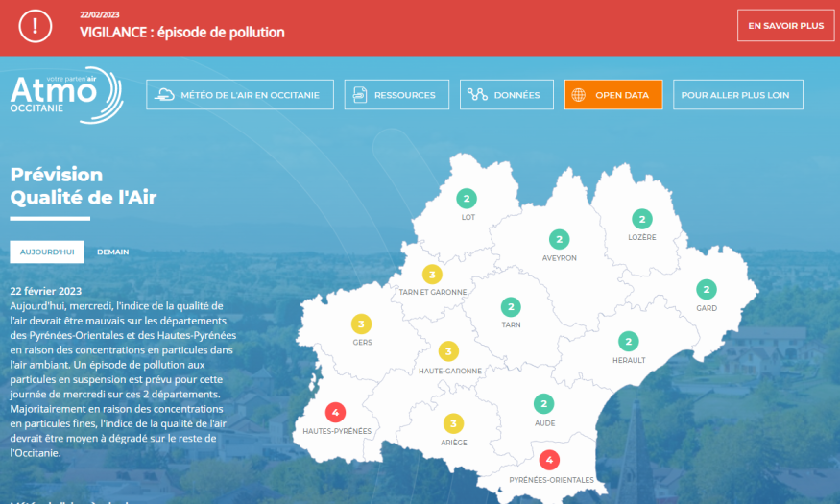Image resolution: width=840 pixels, height=504 pixels.
Task: Select the Lot air index marker
Action: pos(467,200)
